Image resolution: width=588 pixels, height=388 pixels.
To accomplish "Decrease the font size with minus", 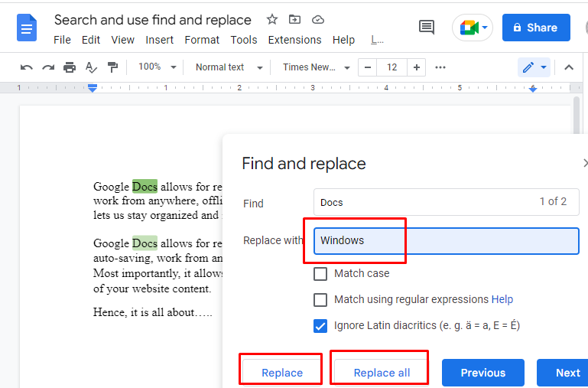I will pos(368,67).
